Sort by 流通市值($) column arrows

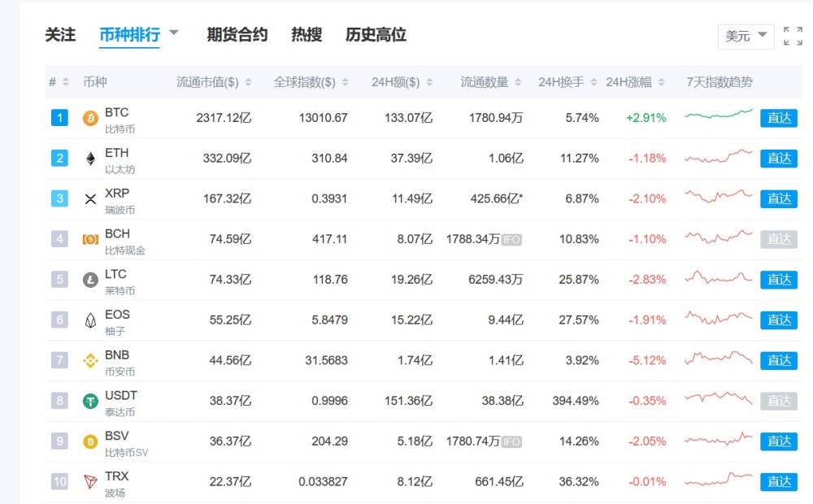248,82
